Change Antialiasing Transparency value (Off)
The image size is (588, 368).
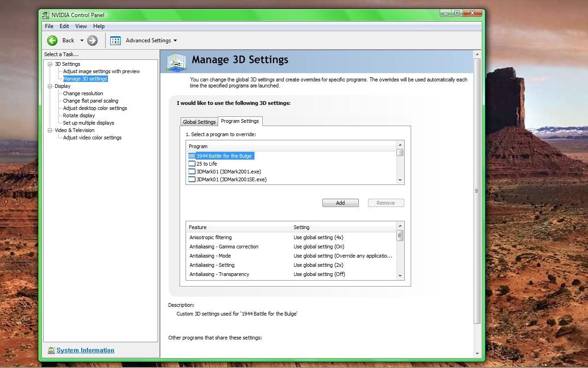(319, 274)
